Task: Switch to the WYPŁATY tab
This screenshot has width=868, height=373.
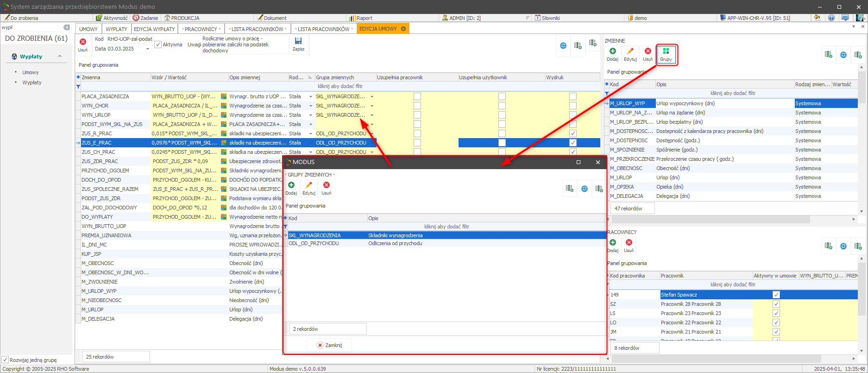Action: 116,29
